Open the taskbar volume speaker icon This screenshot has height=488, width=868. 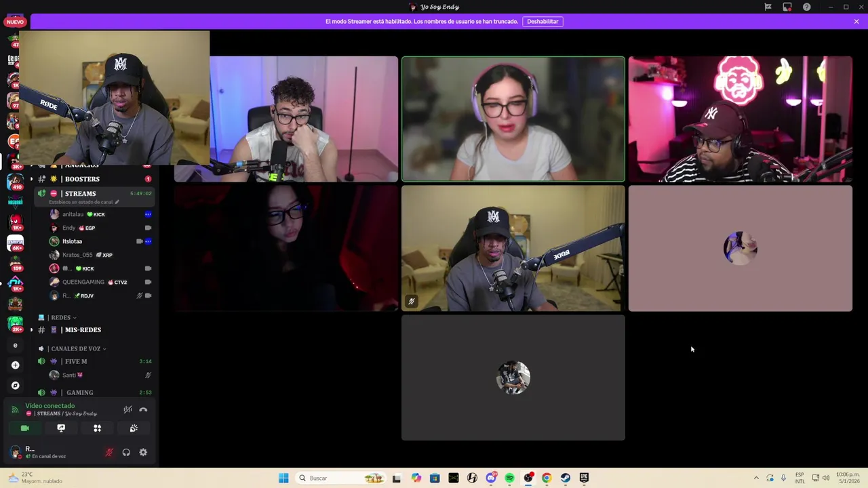[826, 478]
